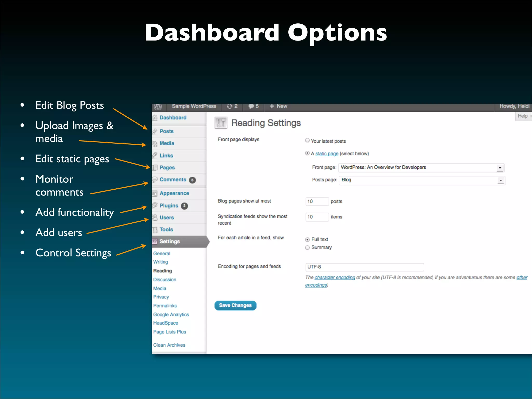Click the Reading Settings header icon
Viewport: 532px width, 399px height.
221,123
